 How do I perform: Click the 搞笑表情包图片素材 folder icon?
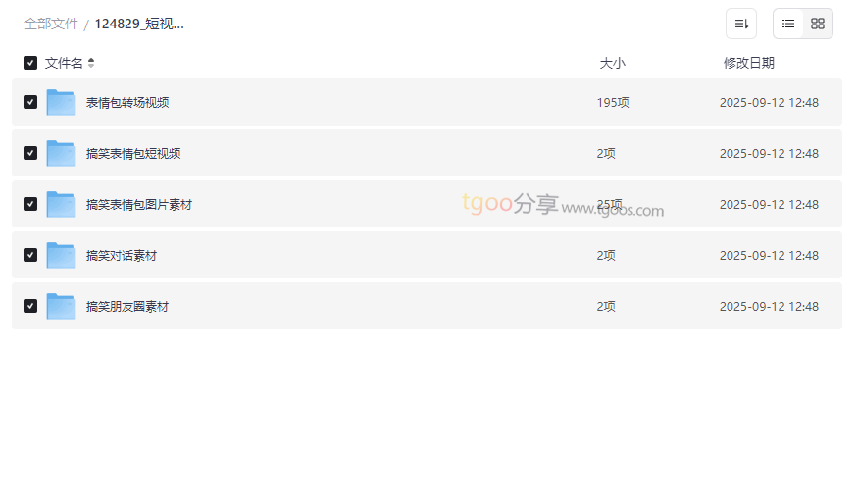[61, 205]
